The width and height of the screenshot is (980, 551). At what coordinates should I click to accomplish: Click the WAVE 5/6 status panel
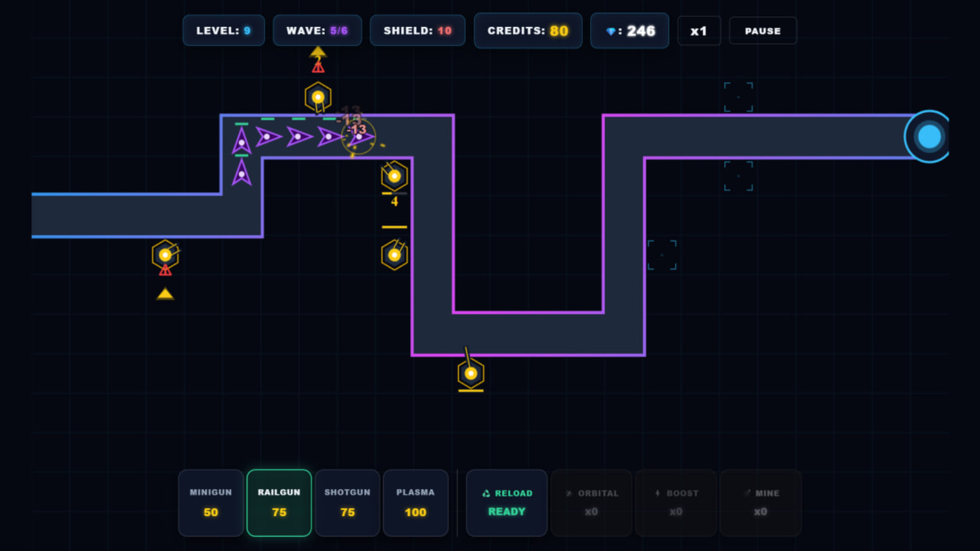pyautogui.click(x=317, y=31)
